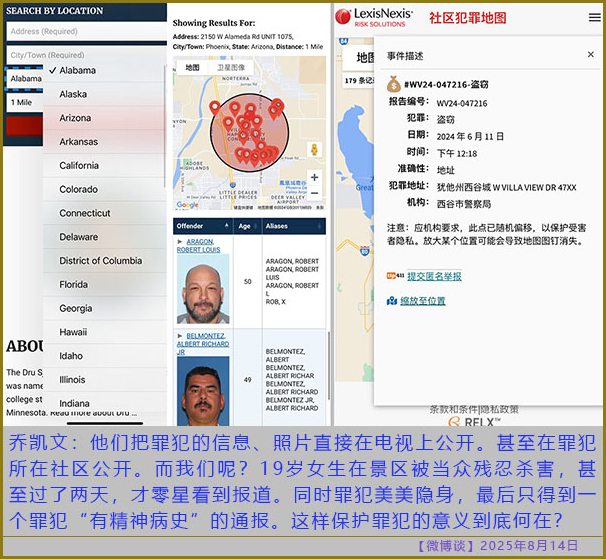Choose California in the state dropdown
This screenshot has height=559, width=606.
pyautogui.click(x=79, y=166)
